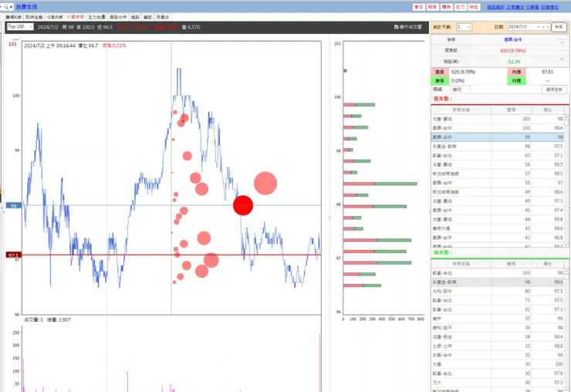Switch to the 分點K線 tab
This screenshot has height=392, width=571.
pos(55,17)
